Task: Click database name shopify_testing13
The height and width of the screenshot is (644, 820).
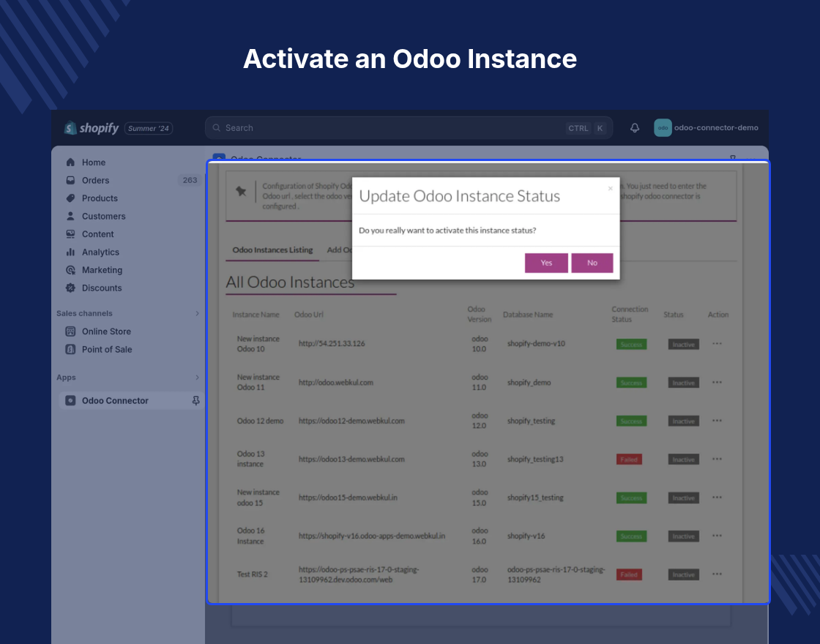Action: (x=535, y=459)
